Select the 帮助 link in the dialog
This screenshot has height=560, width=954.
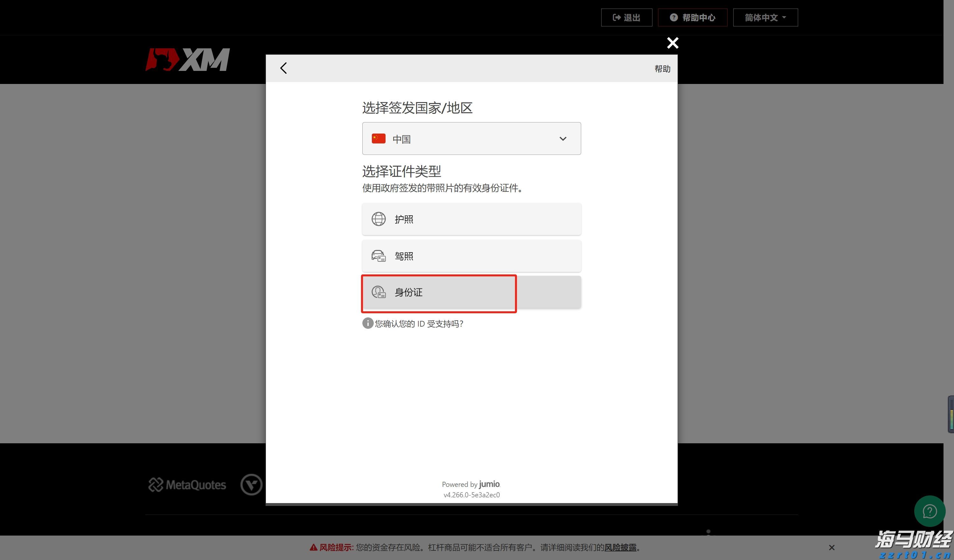[x=663, y=69]
